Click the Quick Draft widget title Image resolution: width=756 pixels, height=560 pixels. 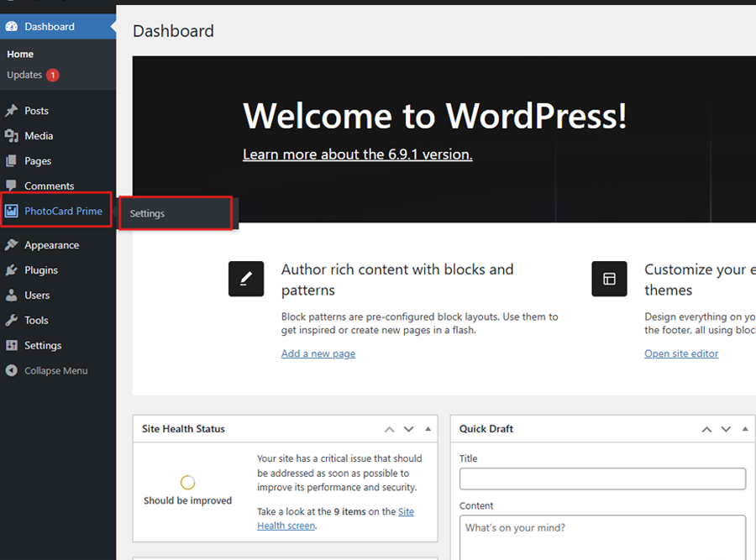(486, 428)
